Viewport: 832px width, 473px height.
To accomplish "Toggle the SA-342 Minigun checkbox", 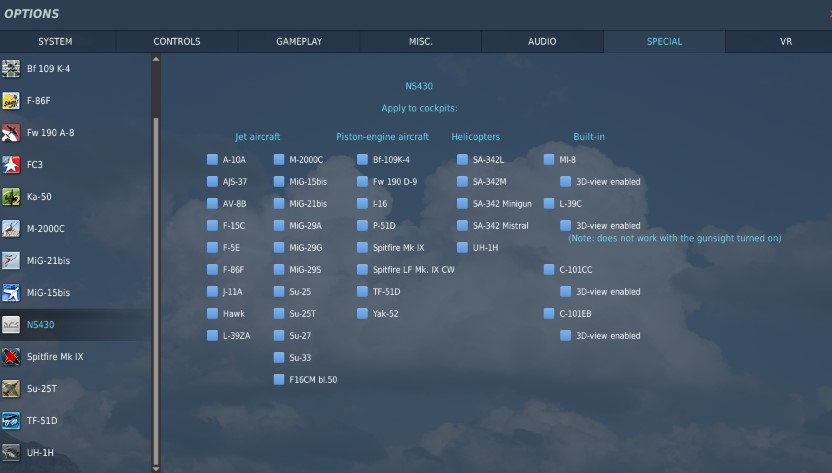I will [463, 203].
